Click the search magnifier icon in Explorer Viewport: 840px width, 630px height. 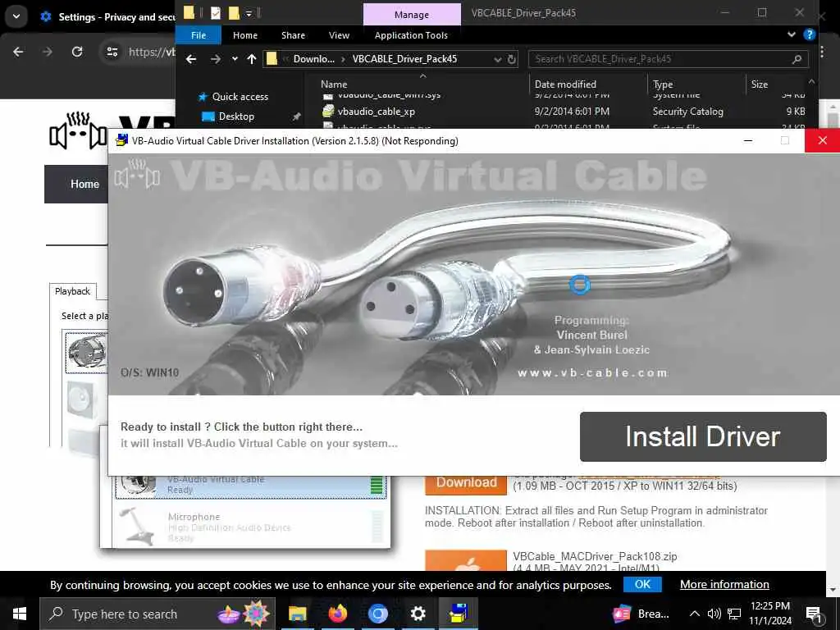[797, 59]
